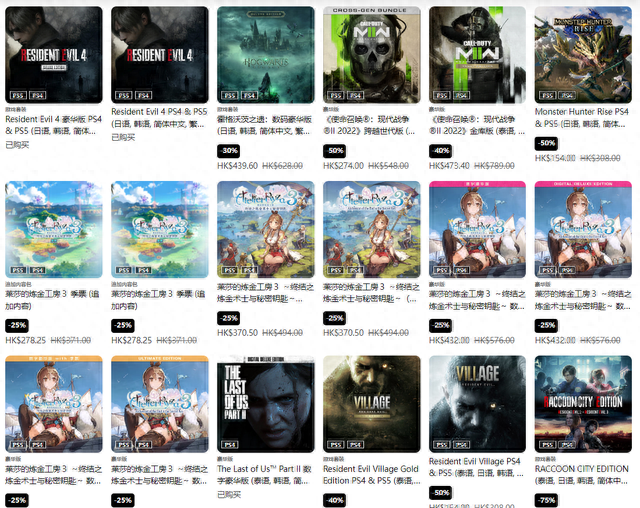Click -40% badge under Modern Warfare II 金库版
640x508 pixels.
[x=440, y=151]
